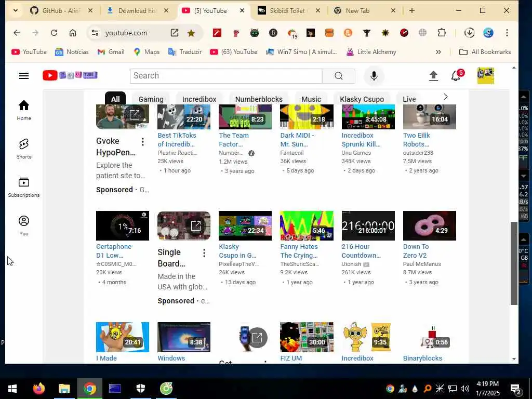Screen dimensions: 532x399
Task: Open the clock and date in taskbar
Action: [x=487, y=389]
